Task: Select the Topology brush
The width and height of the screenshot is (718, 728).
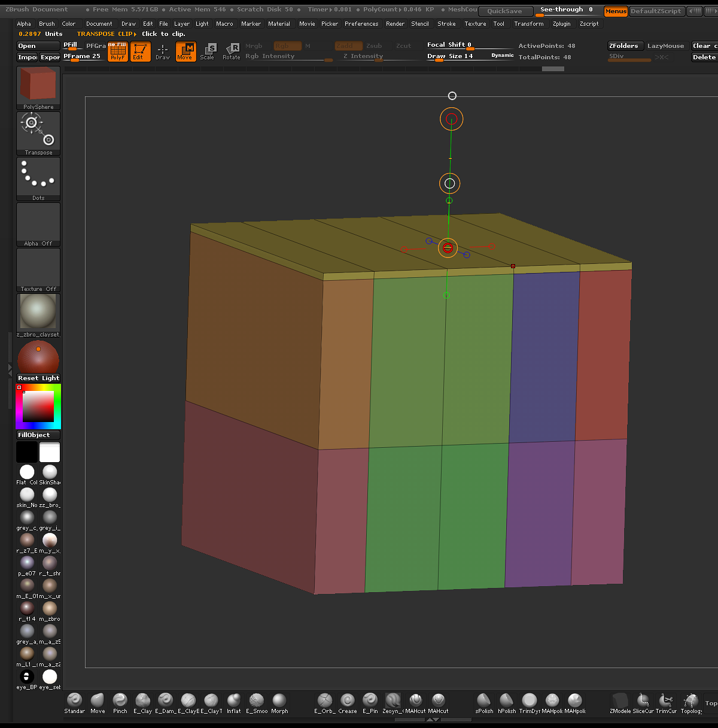Action: 691,703
